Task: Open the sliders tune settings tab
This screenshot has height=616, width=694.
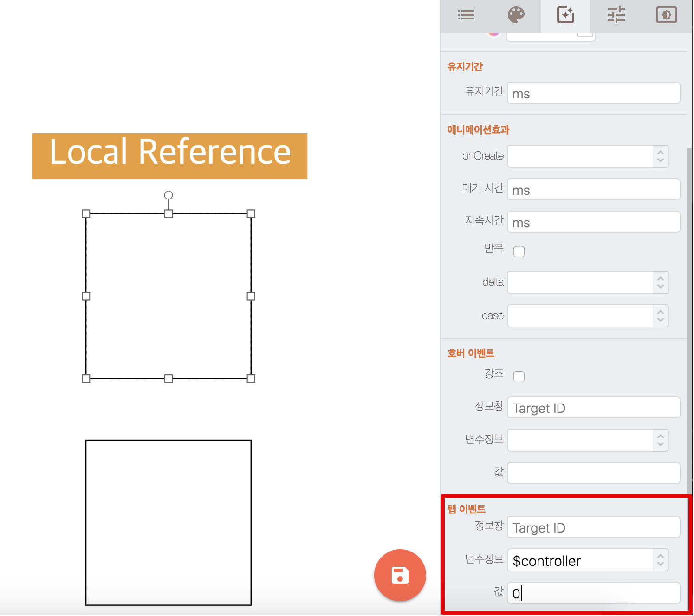Action: point(616,15)
